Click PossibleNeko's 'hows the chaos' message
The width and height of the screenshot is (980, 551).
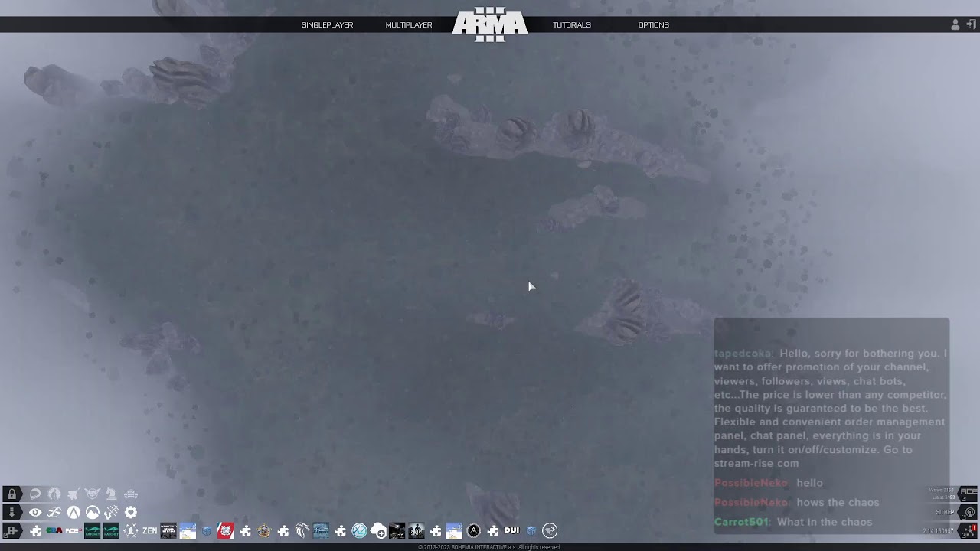click(797, 503)
